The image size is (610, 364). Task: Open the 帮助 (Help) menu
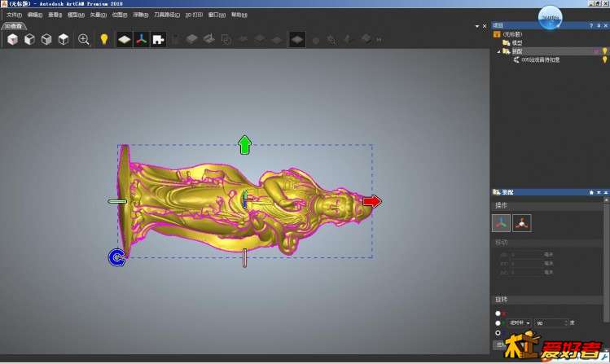coord(239,15)
